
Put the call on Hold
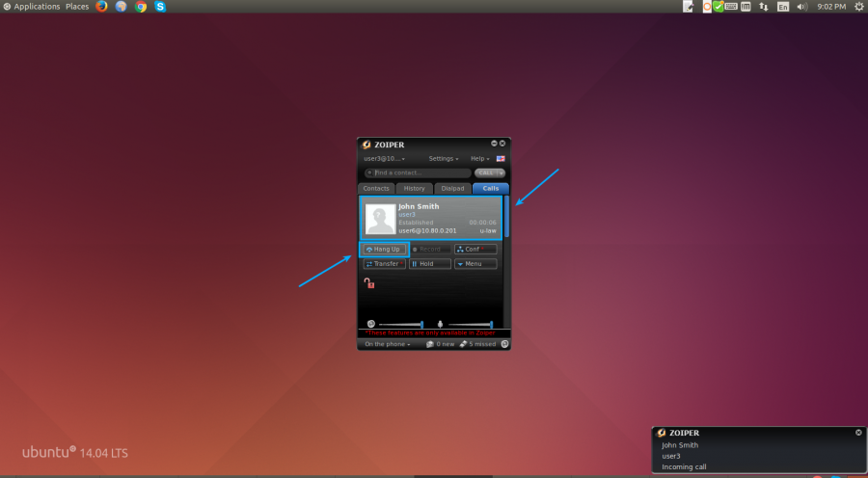point(430,264)
